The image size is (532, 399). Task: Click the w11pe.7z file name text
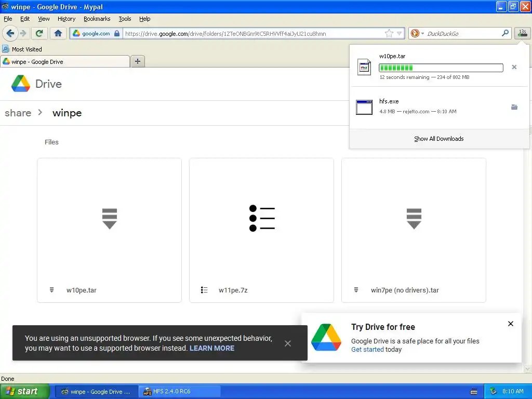[x=233, y=290]
